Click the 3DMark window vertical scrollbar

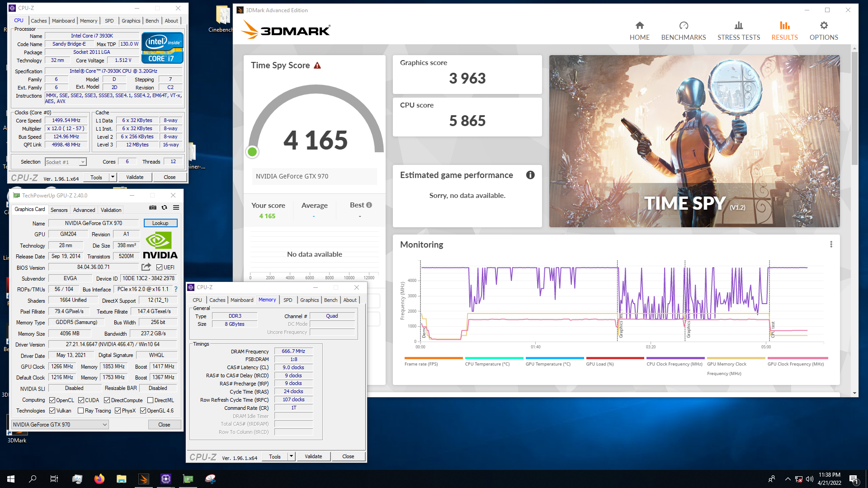854,108
